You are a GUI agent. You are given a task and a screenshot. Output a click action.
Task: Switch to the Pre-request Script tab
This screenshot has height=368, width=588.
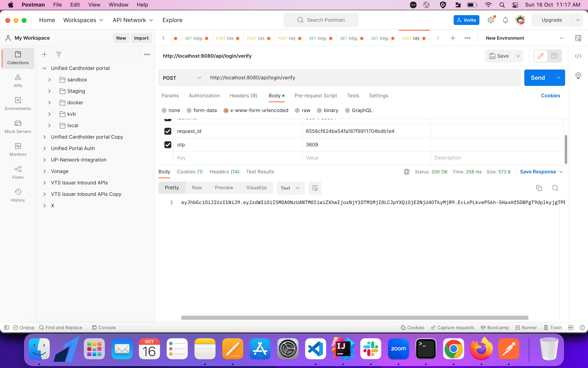pyautogui.click(x=316, y=96)
